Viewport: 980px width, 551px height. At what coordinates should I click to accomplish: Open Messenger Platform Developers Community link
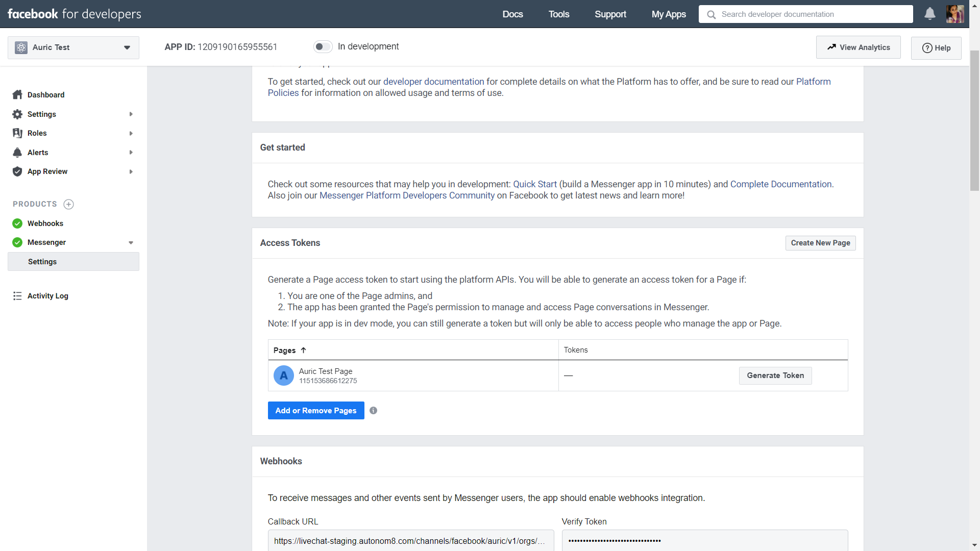(407, 195)
